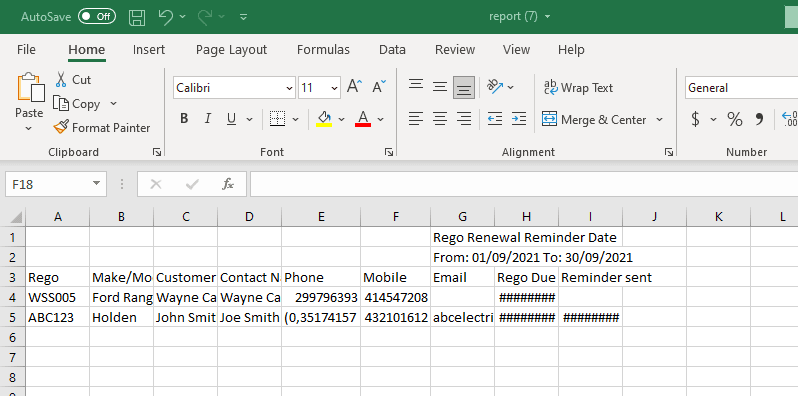
Task: Select column E header
Action: (321, 217)
